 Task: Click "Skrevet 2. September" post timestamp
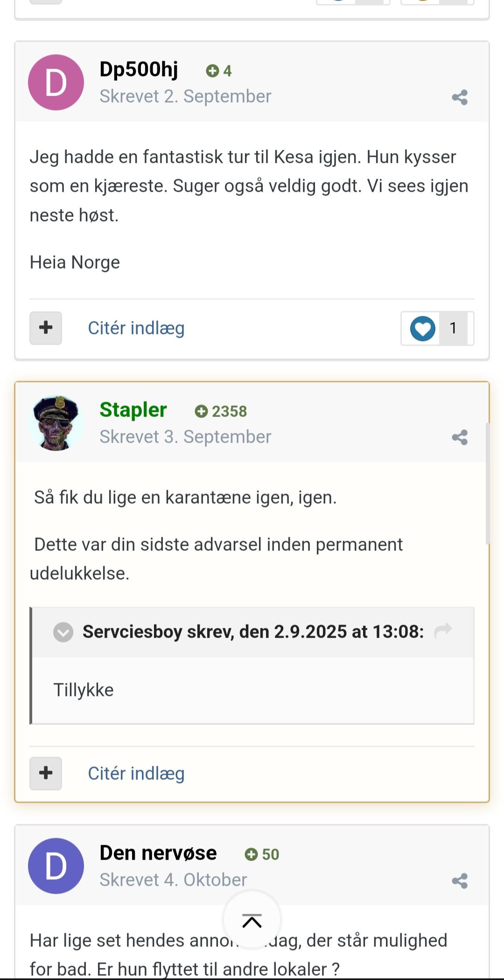click(185, 97)
